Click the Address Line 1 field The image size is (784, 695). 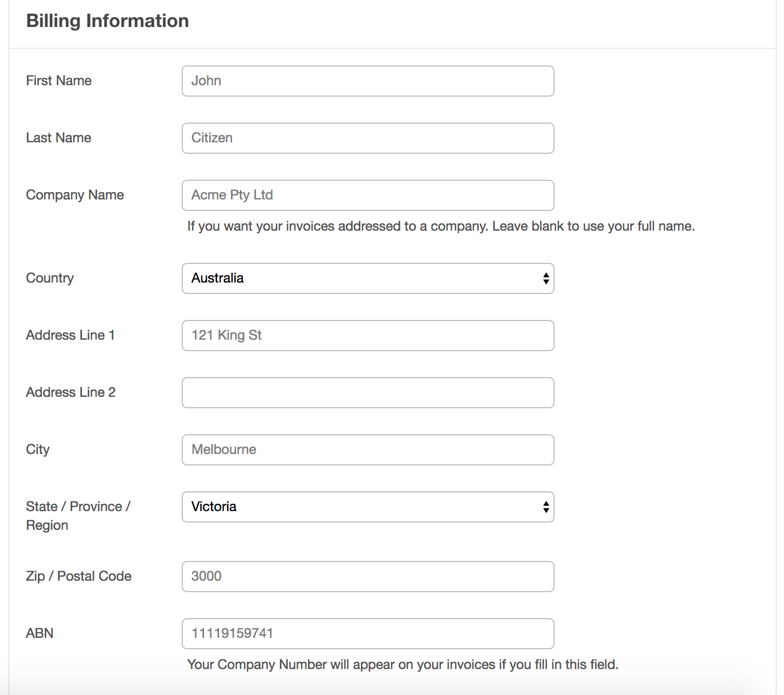(368, 336)
